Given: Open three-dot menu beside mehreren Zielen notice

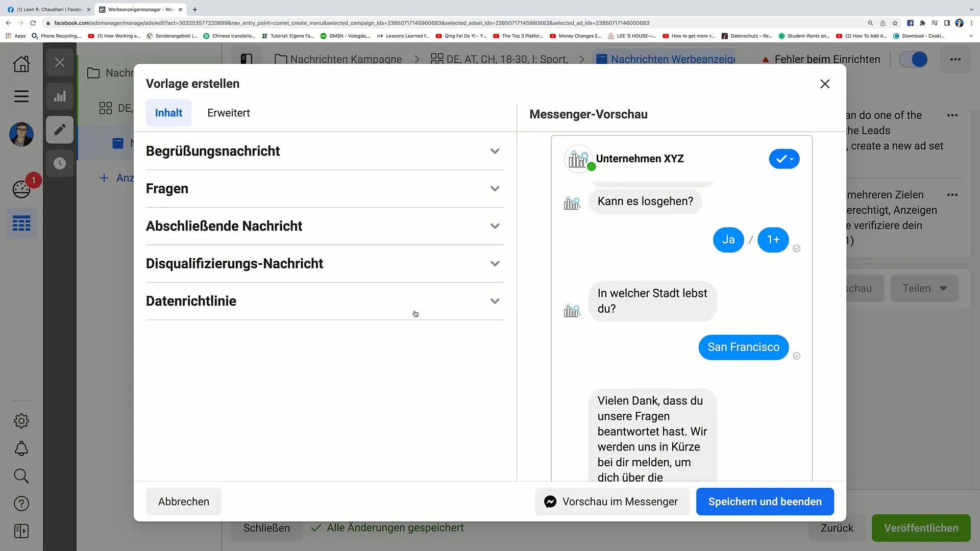Looking at the screenshot, I should coord(952,195).
